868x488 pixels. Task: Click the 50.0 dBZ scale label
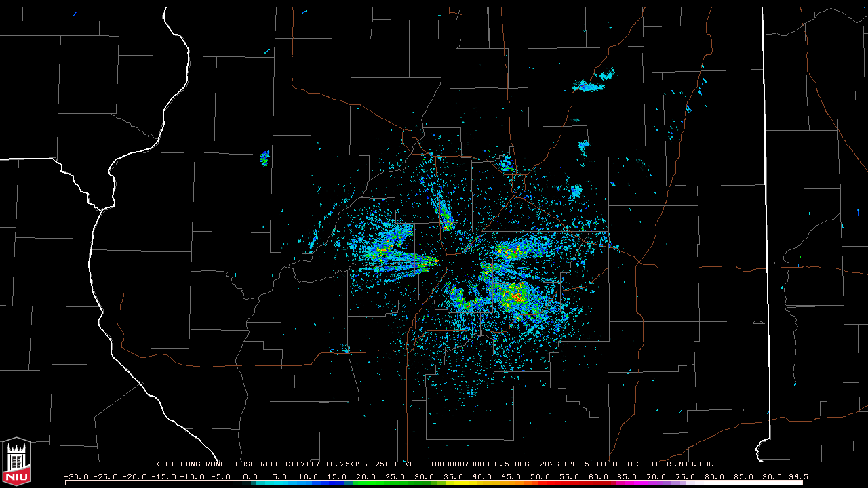(540, 477)
